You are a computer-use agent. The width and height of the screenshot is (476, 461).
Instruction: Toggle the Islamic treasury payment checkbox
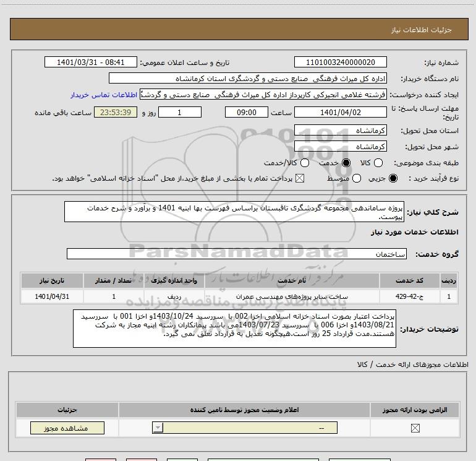point(300,178)
